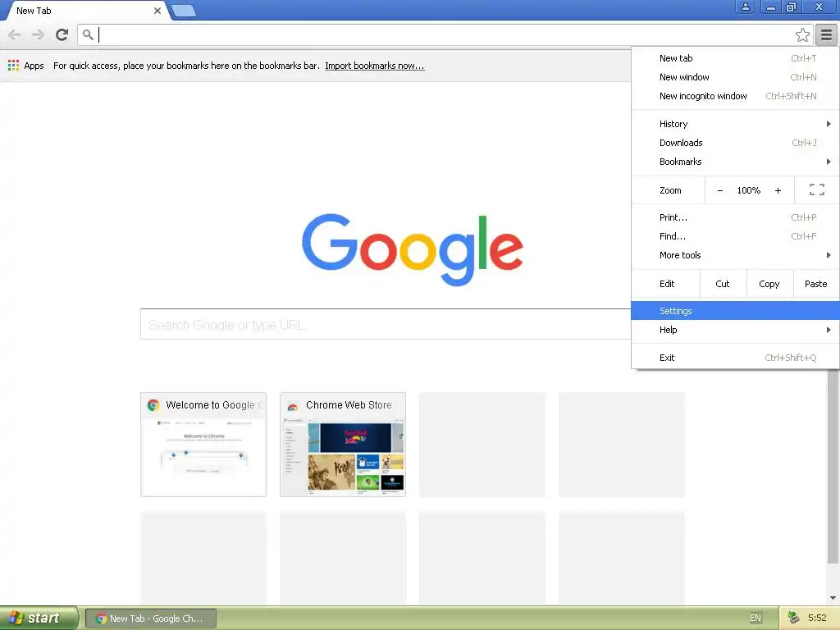The width and height of the screenshot is (840, 630).
Task: Open a new tab with tab strip button
Action: [x=184, y=11]
